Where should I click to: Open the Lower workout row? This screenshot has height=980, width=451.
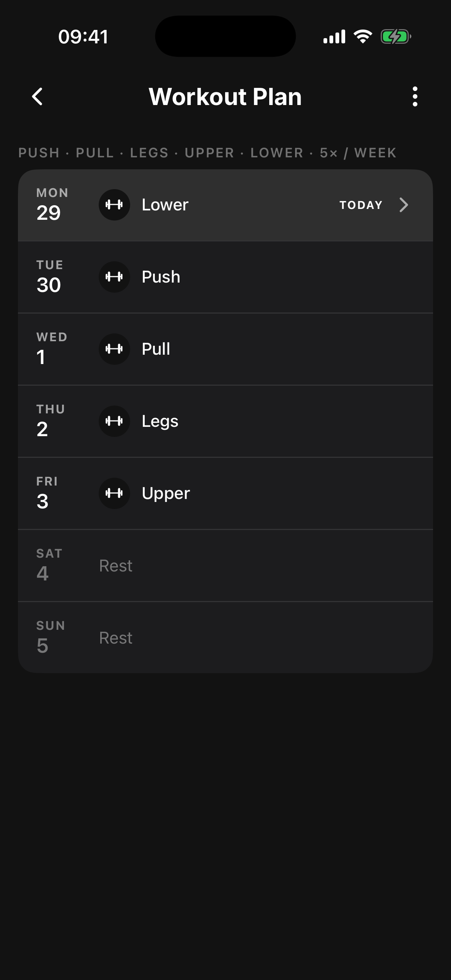[x=225, y=206]
